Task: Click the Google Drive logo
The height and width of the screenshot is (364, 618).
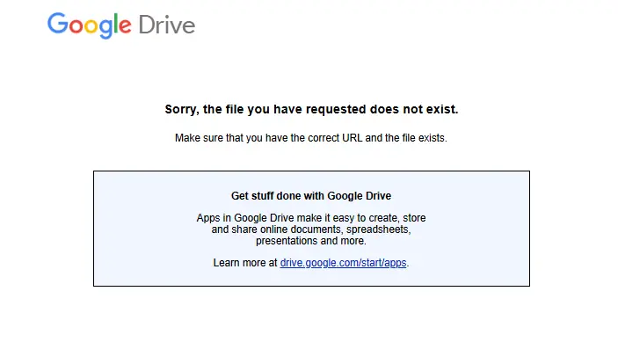Action: tap(121, 25)
